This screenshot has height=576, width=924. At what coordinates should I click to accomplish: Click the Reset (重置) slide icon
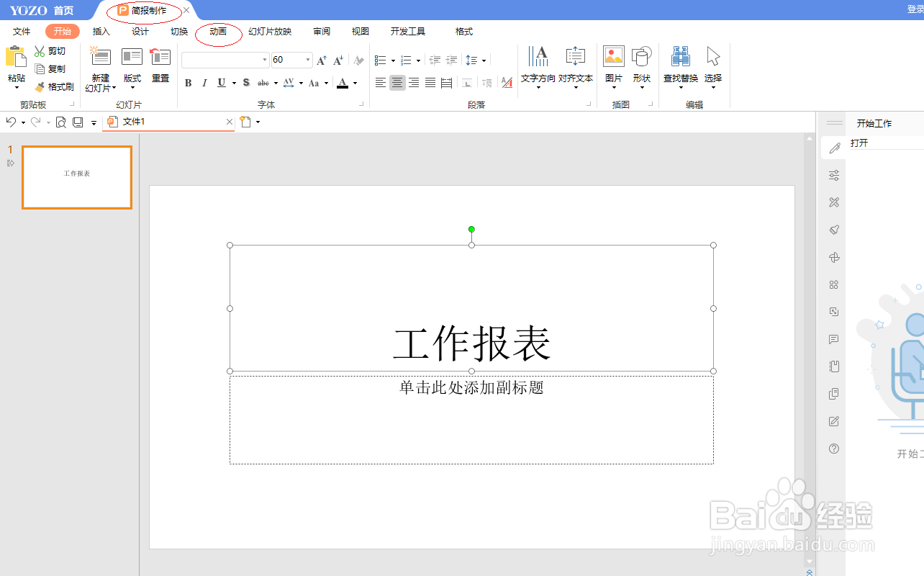[x=160, y=56]
